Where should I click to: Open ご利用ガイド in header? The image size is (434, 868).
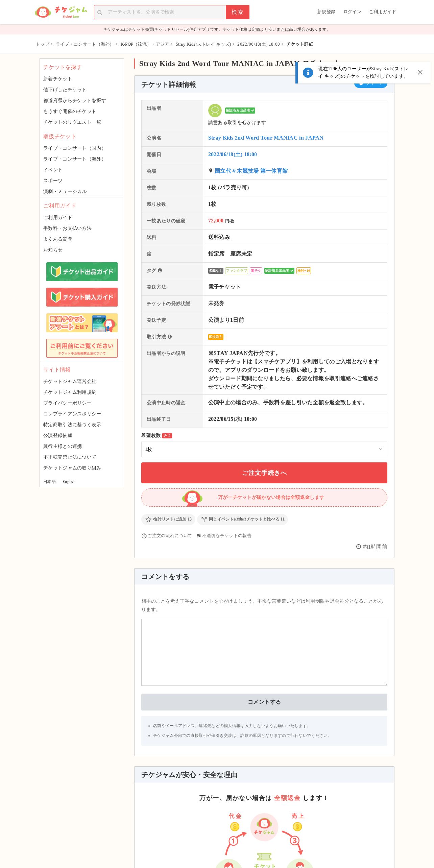(x=382, y=12)
